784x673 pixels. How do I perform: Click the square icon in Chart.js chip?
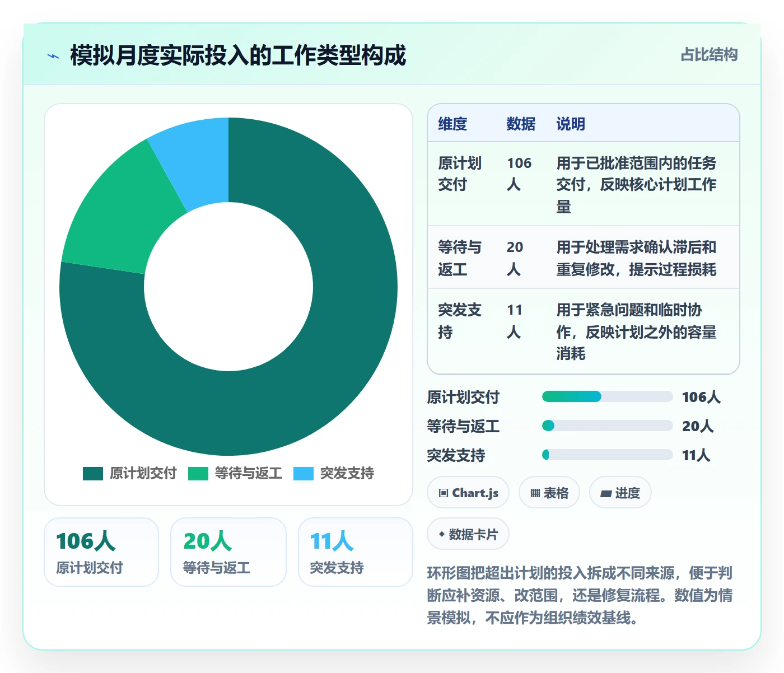pyautogui.click(x=444, y=493)
